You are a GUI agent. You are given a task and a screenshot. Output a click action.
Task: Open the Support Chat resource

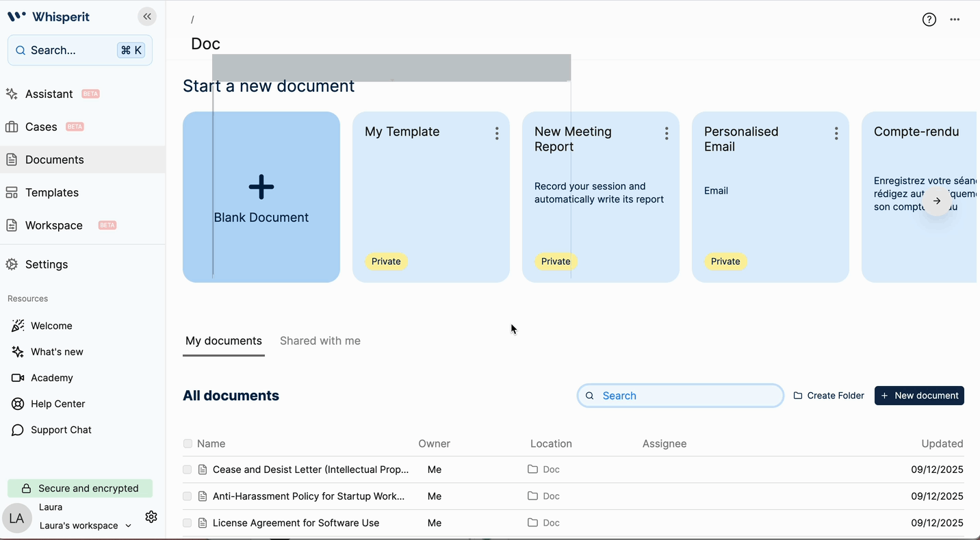(61, 430)
